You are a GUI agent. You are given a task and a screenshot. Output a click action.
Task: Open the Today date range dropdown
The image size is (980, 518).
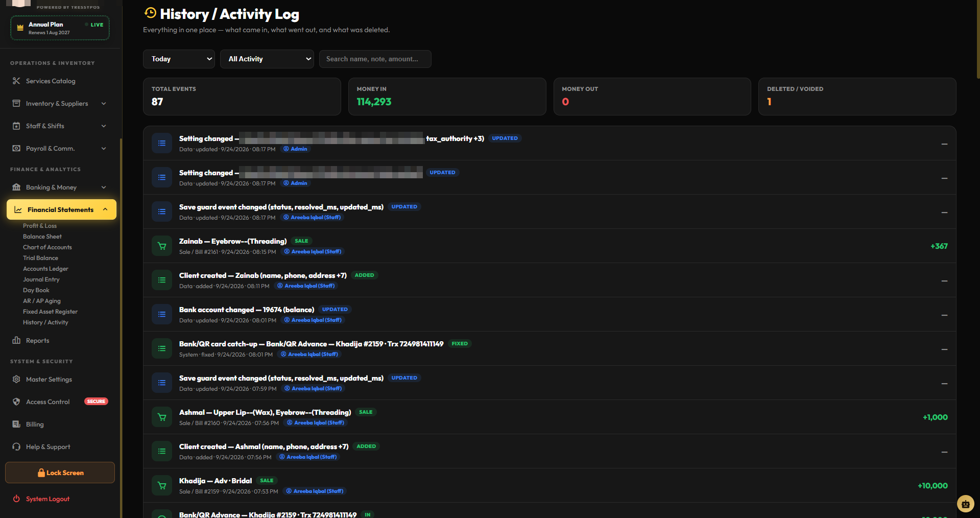(179, 59)
